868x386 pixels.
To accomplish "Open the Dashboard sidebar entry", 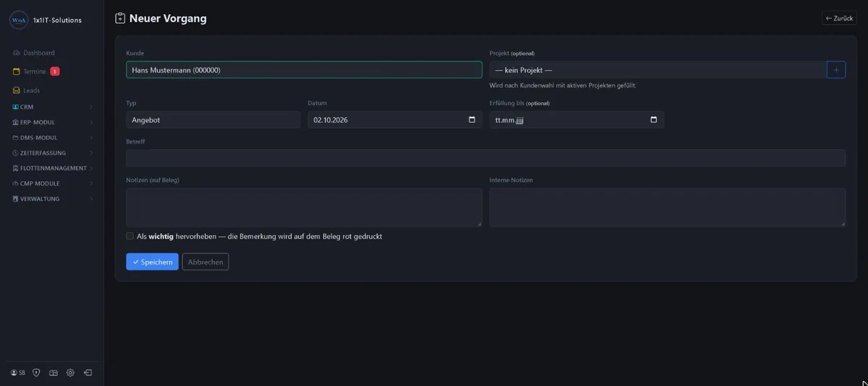I will (x=38, y=53).
